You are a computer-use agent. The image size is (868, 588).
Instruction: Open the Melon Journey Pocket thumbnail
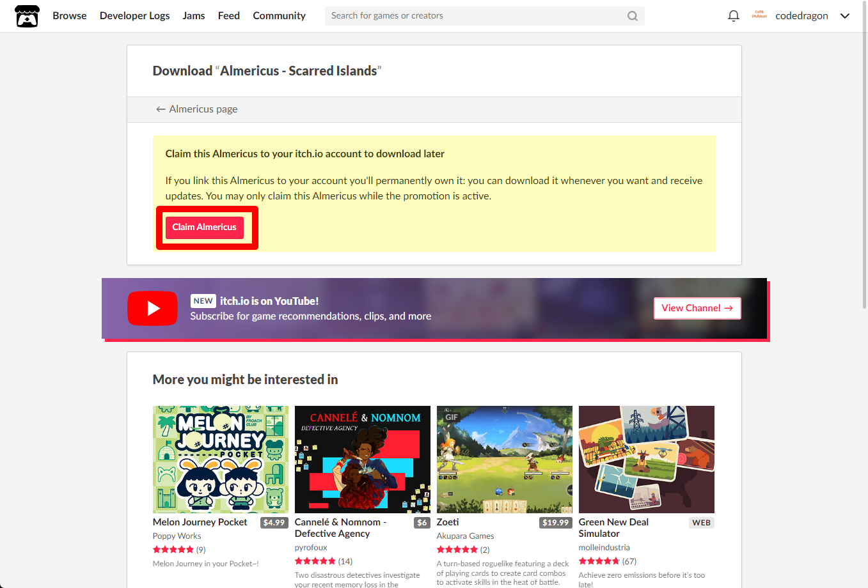point(221,460)
